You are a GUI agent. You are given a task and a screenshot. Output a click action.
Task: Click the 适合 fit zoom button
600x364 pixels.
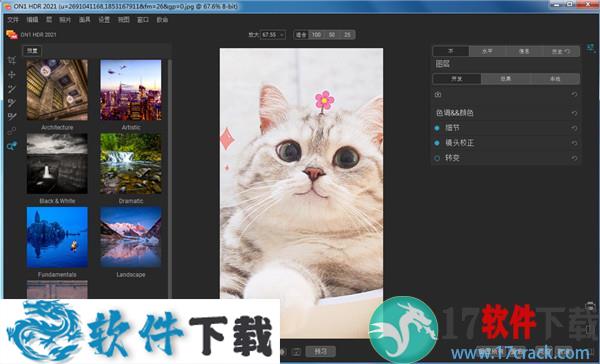301,35
